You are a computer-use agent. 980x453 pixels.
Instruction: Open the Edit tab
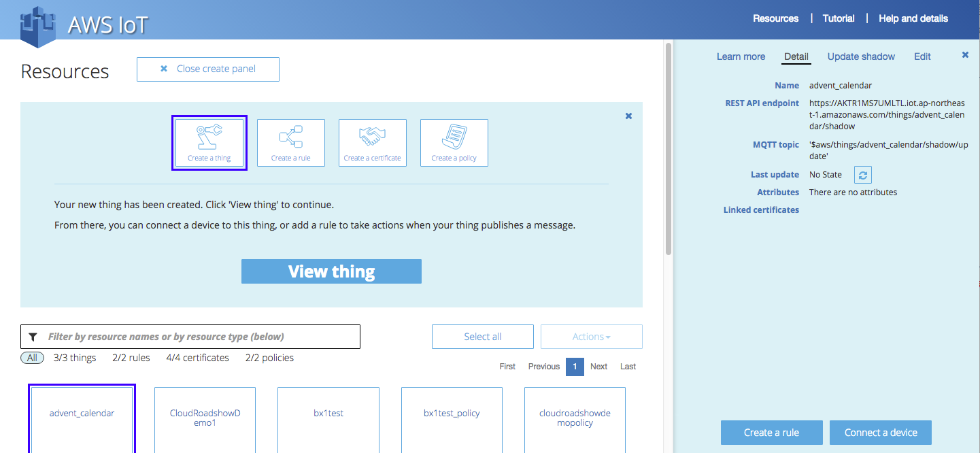tap(922, 56)
